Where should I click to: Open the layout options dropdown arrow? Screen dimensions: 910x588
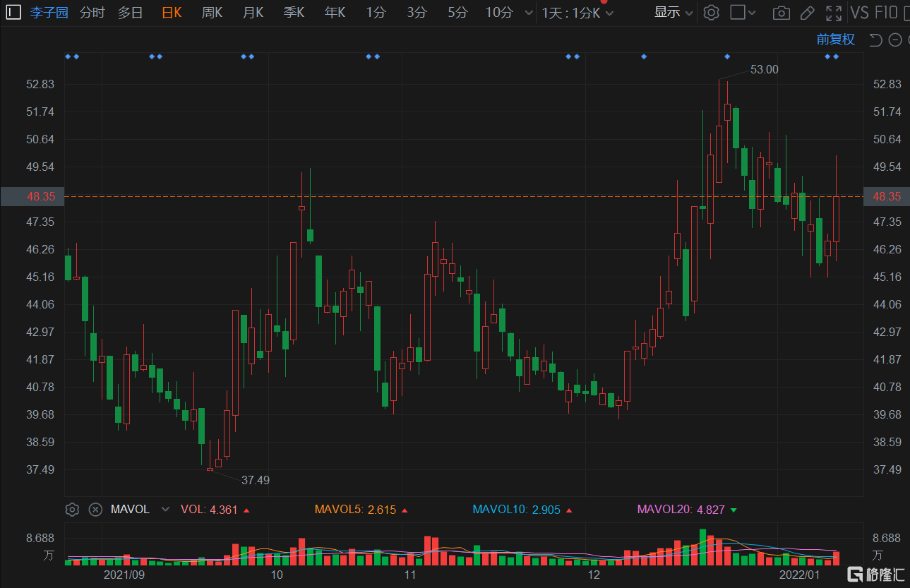tap(752, 13)
